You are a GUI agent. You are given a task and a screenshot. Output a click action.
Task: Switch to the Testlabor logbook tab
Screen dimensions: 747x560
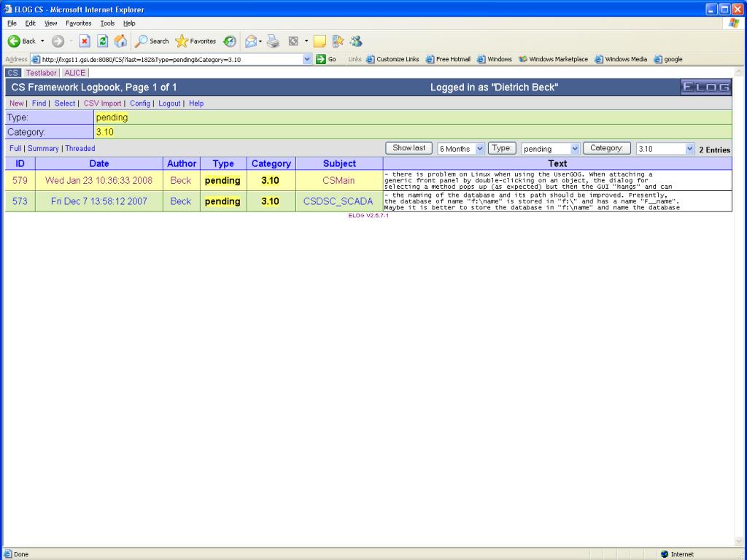[41, 73]
